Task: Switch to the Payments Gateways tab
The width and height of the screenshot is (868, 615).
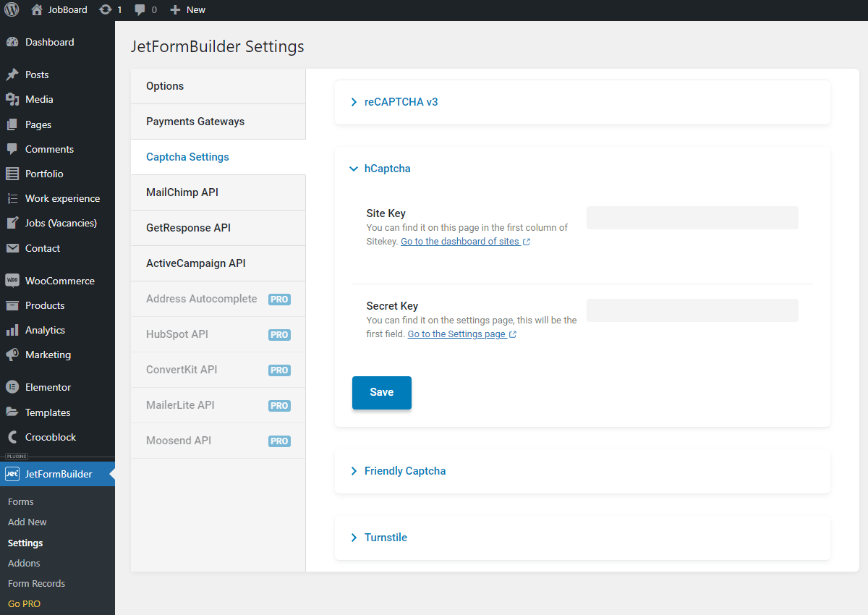Action: coord(195,122)
